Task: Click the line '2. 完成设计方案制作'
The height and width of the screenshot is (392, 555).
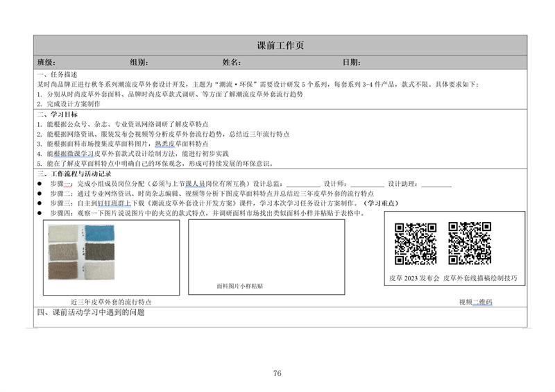Action: click(x=69, y=104)
